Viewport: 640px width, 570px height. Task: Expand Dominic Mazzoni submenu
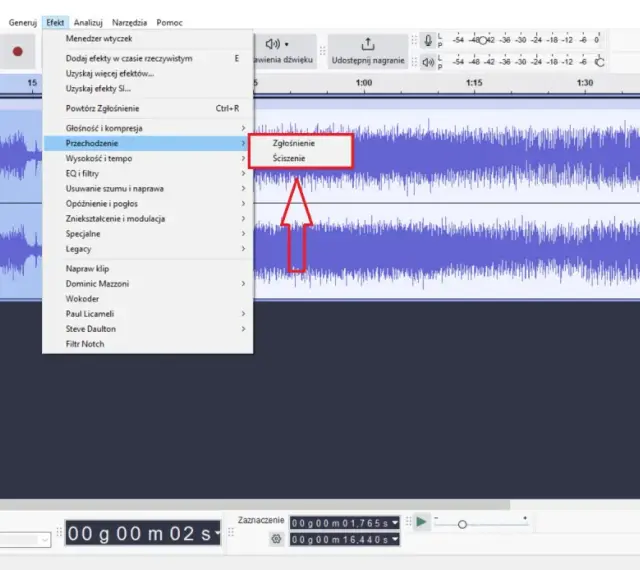pos(148,284)
